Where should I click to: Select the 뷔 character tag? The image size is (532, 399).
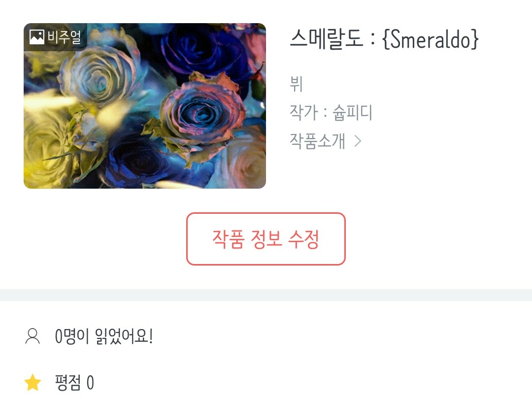[x=296, y=84]
